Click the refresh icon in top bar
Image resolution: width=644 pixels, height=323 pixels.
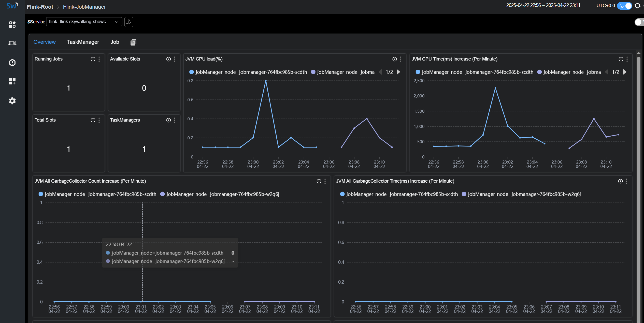click(x=637, y=6)
